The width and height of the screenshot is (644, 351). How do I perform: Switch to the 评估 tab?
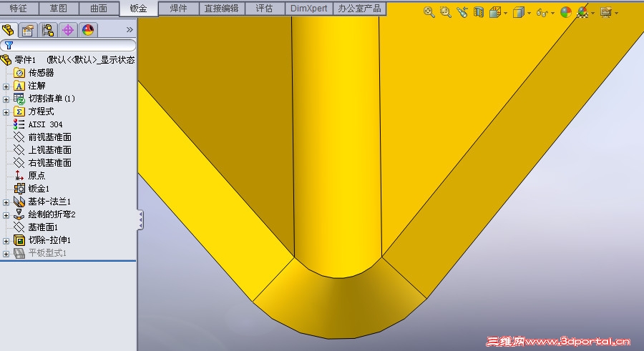(x=265, y=8)
